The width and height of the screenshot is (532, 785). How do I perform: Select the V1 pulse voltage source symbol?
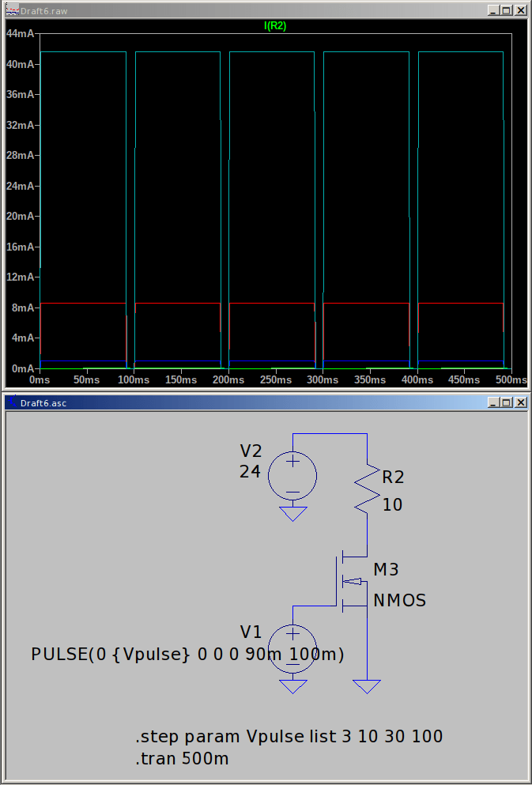pyautogui.click(x=292, y=648)
